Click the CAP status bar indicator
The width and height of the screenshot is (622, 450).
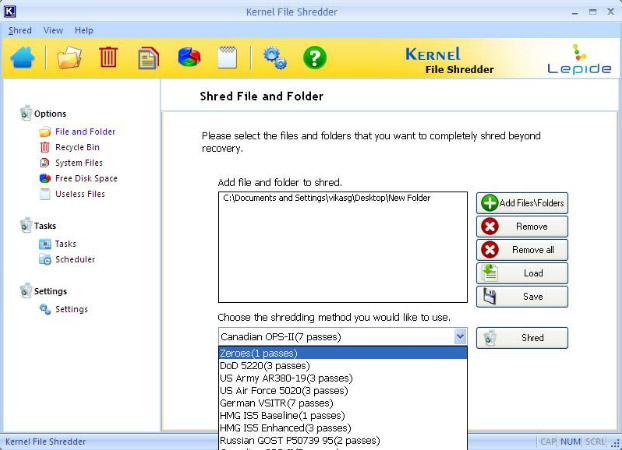point(548,442)
